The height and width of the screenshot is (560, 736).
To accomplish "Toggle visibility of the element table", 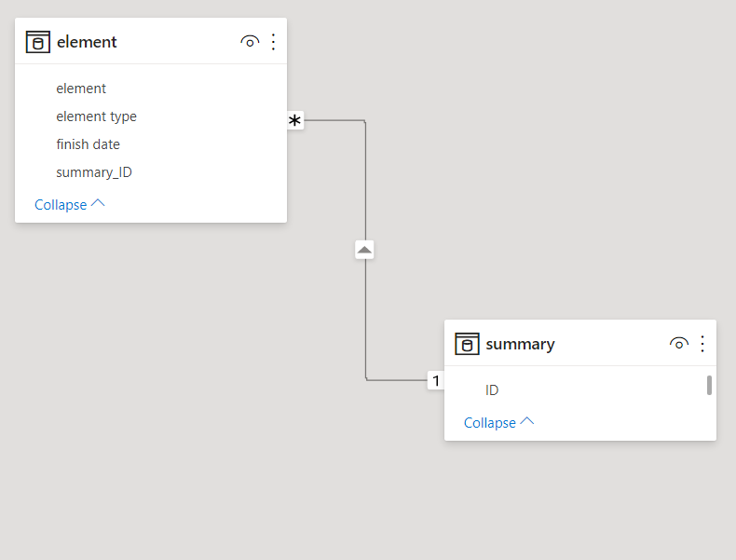I will (250, 42).
